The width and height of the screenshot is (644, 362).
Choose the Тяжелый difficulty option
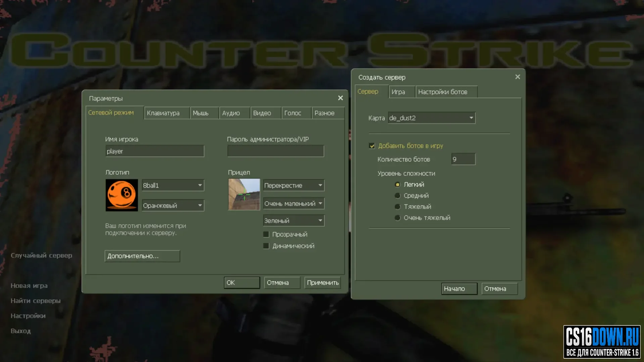(x=398, y=207)
